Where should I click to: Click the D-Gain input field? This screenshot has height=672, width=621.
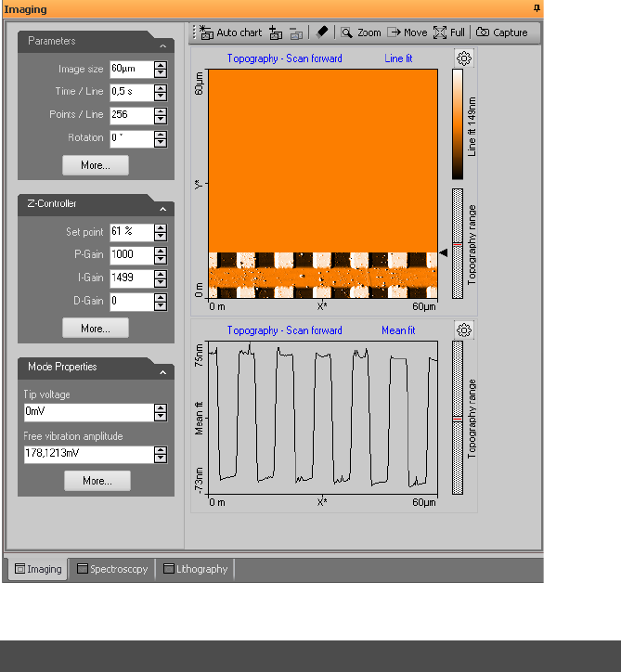click(x=132, y=302)
